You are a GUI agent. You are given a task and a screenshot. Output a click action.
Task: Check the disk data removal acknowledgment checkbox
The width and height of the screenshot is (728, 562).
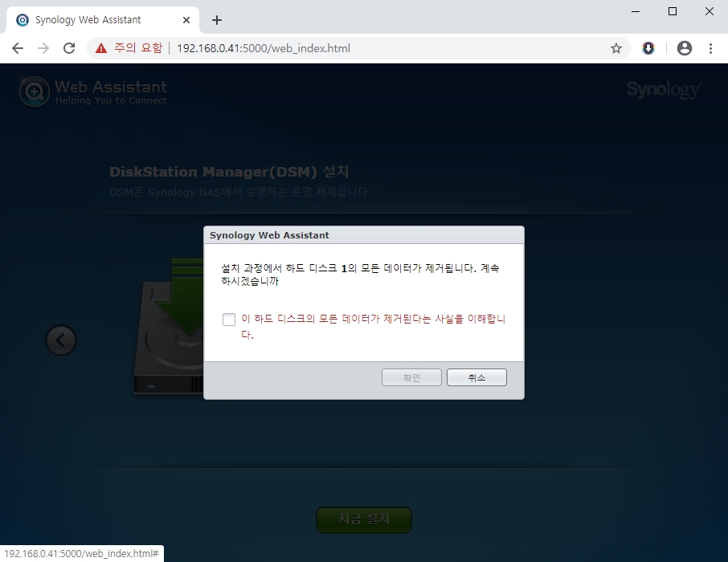pos(229,320)
